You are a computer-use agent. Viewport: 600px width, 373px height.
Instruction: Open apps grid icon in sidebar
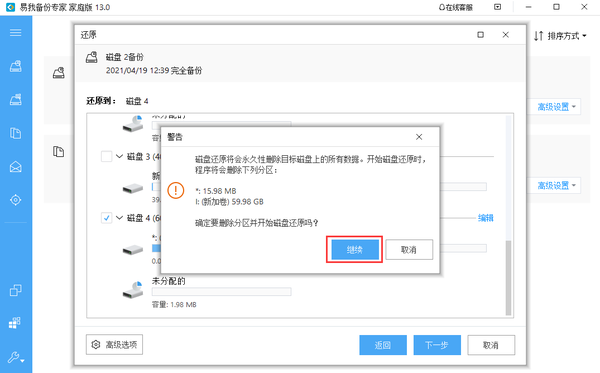point(15,323)
